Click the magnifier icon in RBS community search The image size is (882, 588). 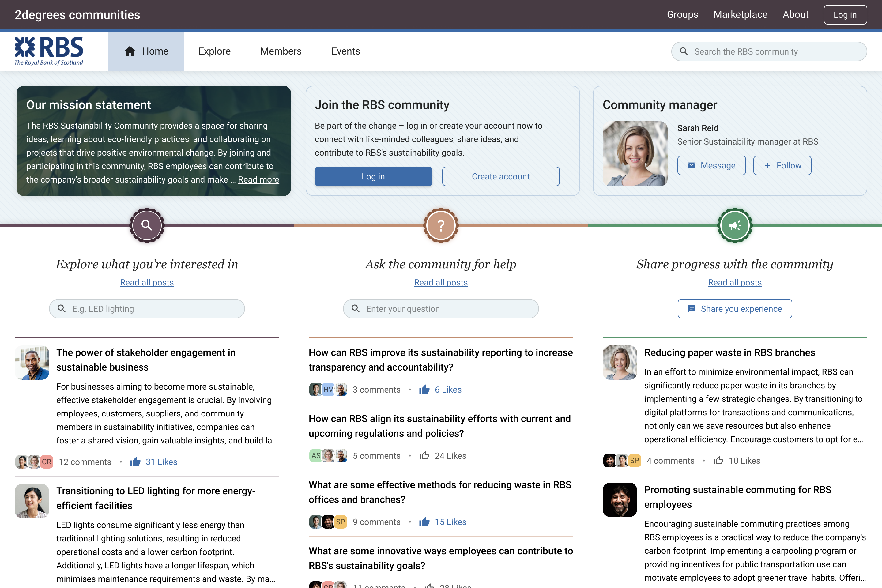pyautogui.click(x=684, y=51)
